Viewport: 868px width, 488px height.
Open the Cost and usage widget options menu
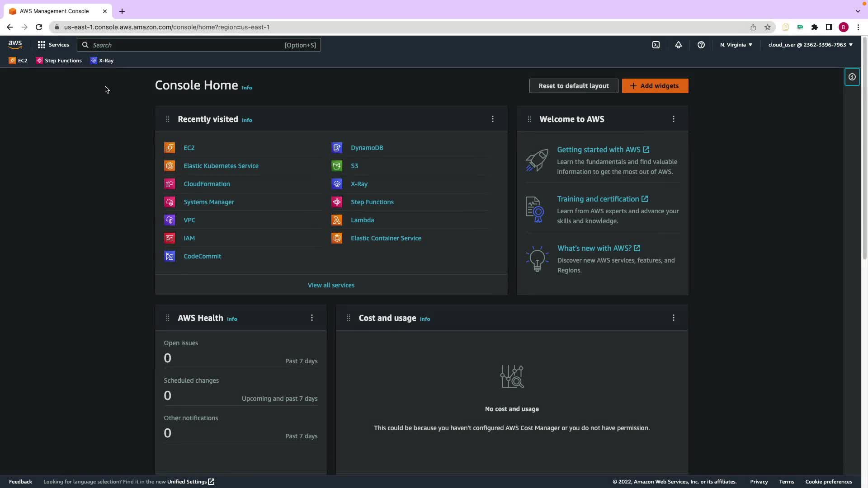coord(674,318)
